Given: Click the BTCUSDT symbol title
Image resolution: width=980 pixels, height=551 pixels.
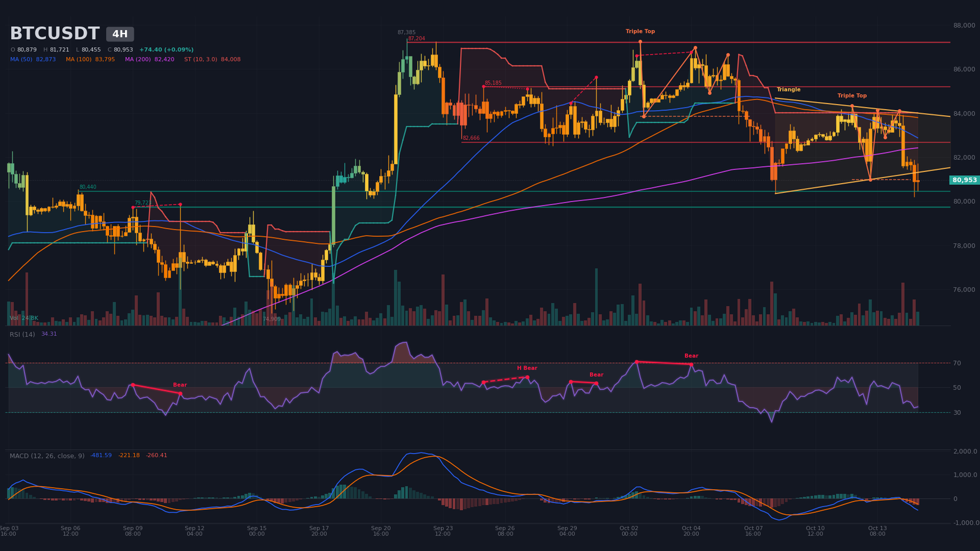Looking at the screenshot, I should 55,34.
